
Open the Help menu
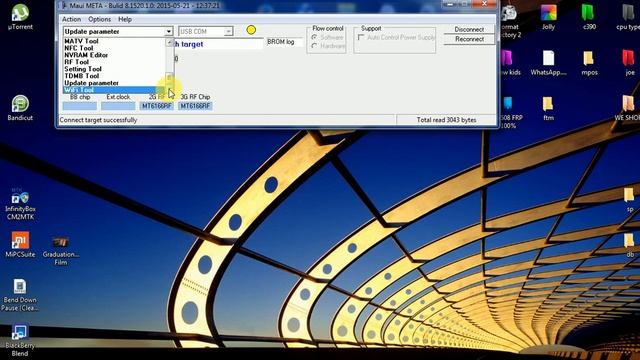[125, 19]
